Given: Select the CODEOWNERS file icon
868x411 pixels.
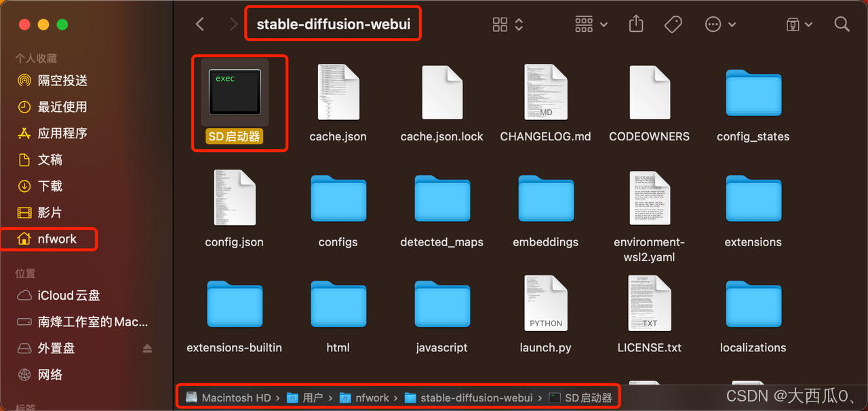Looking at the screenshot, I should (x=650, y=92).
